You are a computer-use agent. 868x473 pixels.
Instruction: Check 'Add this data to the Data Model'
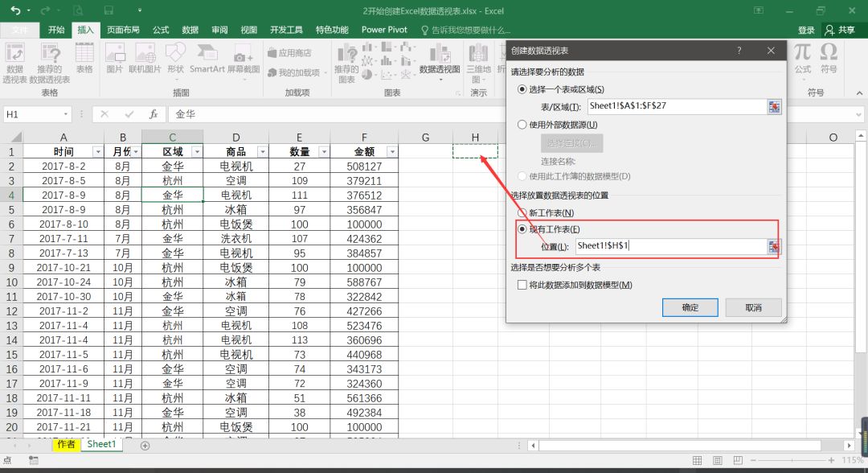522,285
